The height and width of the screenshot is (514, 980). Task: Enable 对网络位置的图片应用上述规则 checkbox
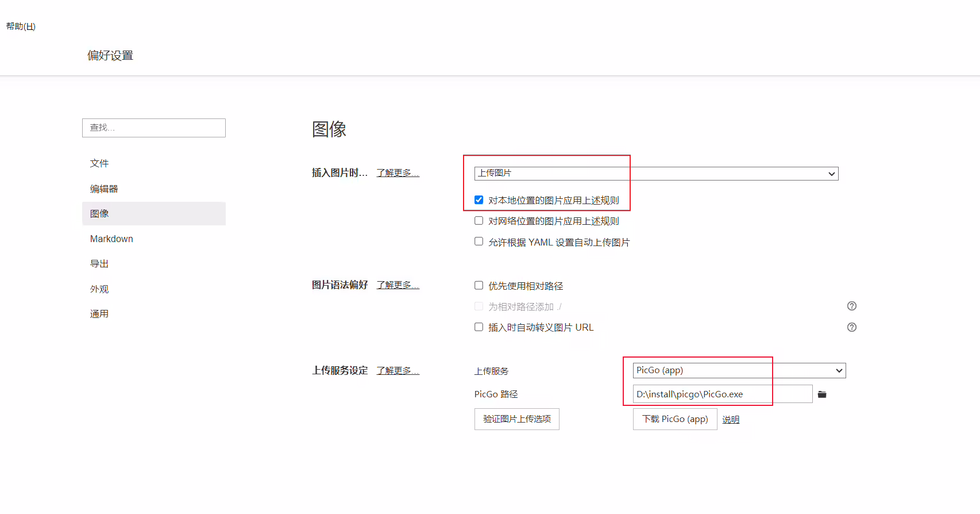tap(479, 221)
